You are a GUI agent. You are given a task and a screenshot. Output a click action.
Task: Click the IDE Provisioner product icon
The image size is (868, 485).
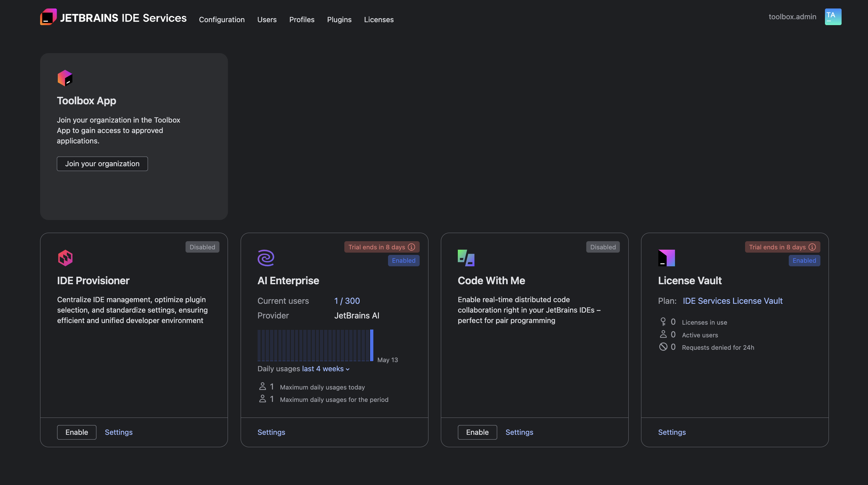65,257
